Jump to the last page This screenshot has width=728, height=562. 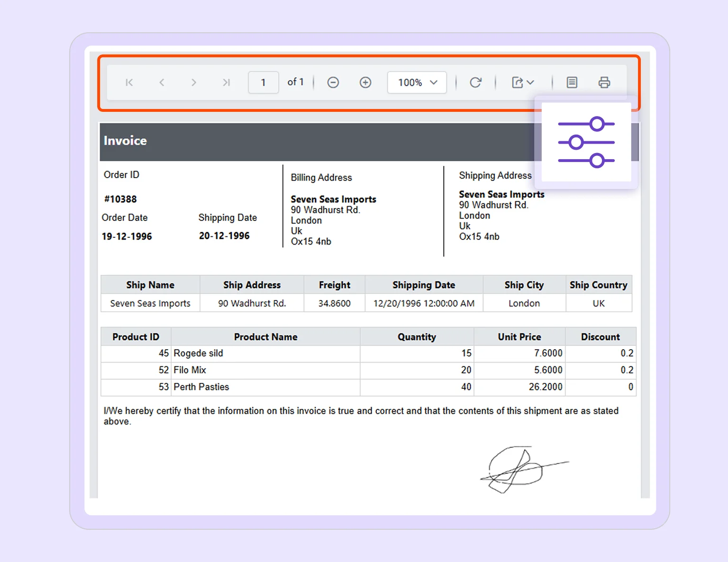tap(226, 82)
